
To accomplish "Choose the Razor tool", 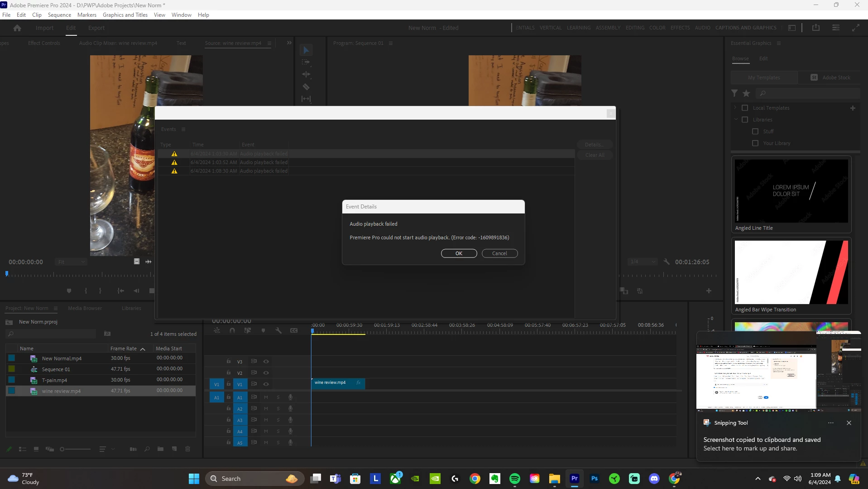I will (306, 87).
